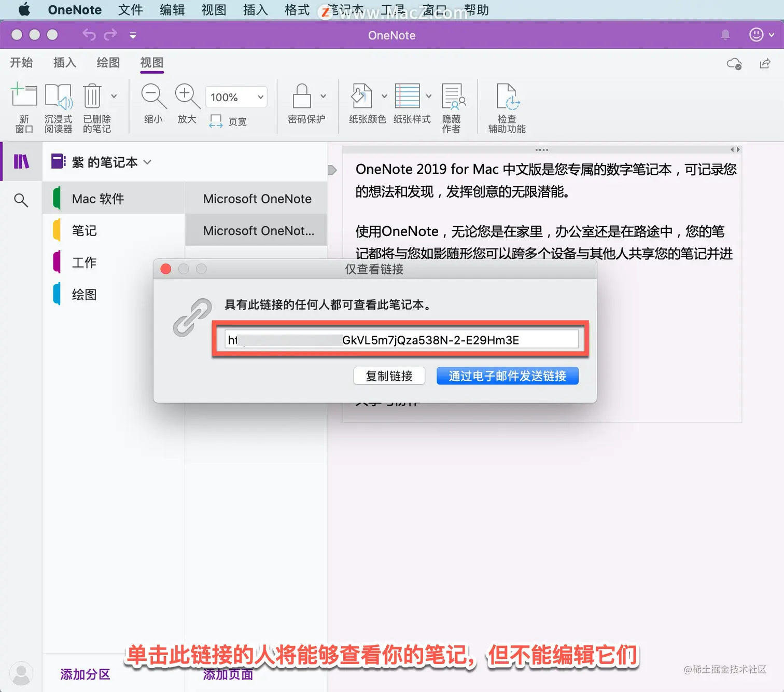Open the 格式 menu in the menu bar
The image size is (784, 692).
[297, 10]
